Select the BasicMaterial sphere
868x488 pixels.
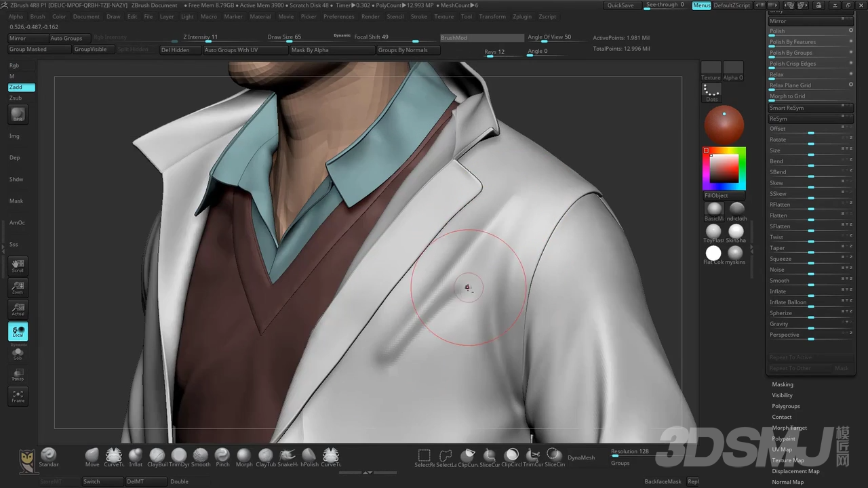click(714, 211)
